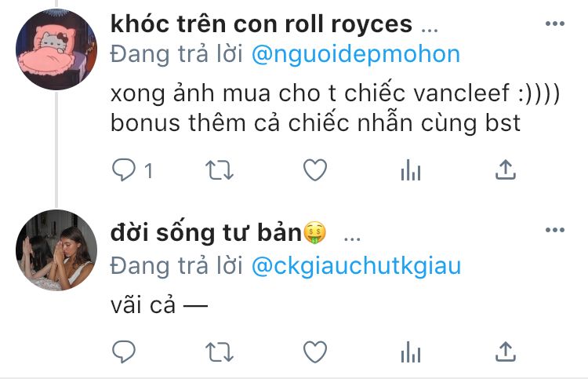Open the "vãi cả —" tweet text
The width and height of the screenshot is (588, 379).
tap(159, 305)
